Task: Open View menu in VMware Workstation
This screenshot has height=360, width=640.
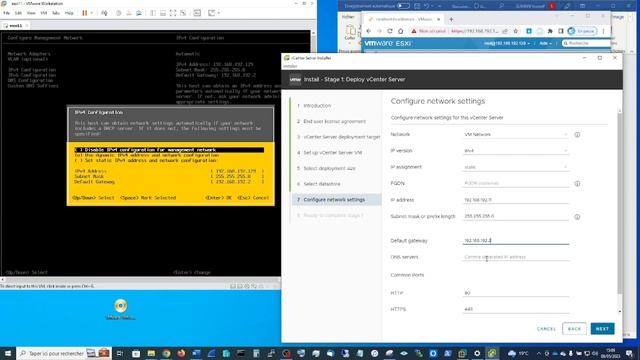Action: click(x=31, y=13)
